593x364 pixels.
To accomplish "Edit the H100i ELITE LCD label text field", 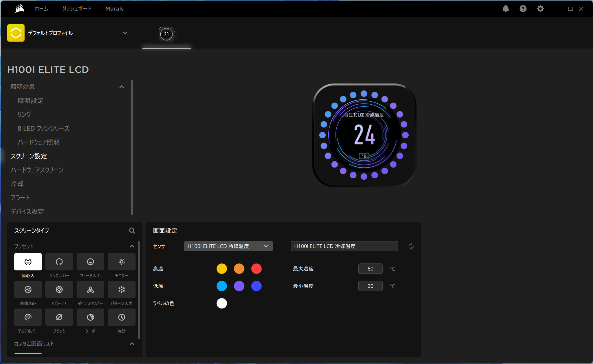I will click(x=344, y=246).
